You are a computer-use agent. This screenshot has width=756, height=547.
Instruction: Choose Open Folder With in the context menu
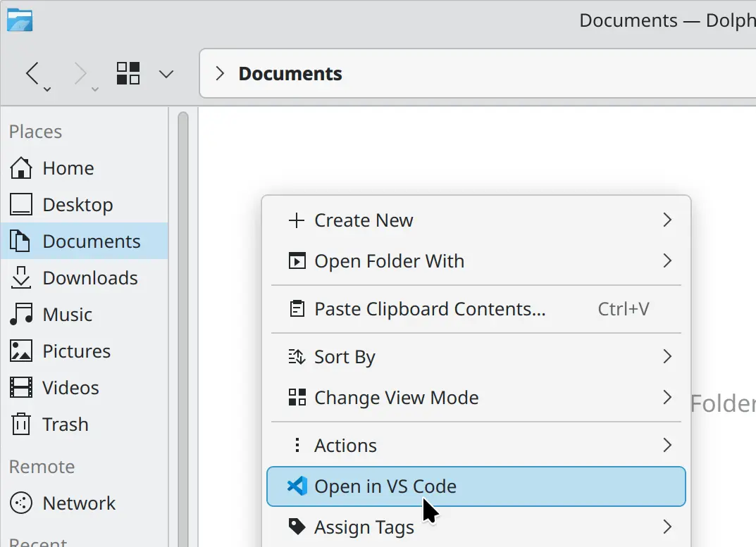(389, 260)
